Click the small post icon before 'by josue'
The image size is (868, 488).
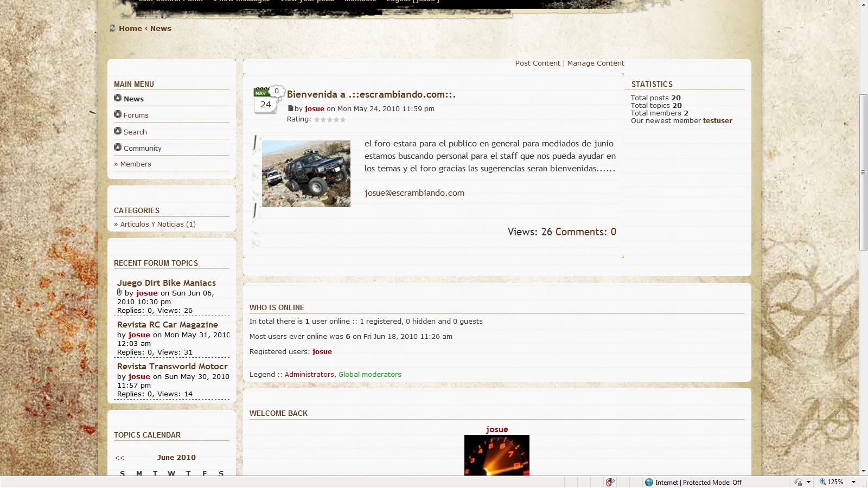(x=290, y=108)
